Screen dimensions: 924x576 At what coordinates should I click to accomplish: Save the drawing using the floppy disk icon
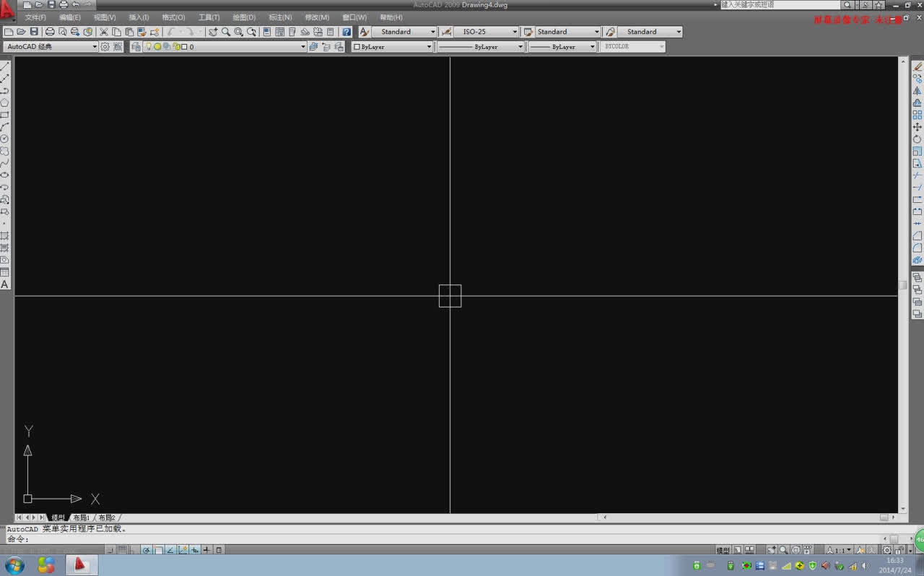coord(34,32)
